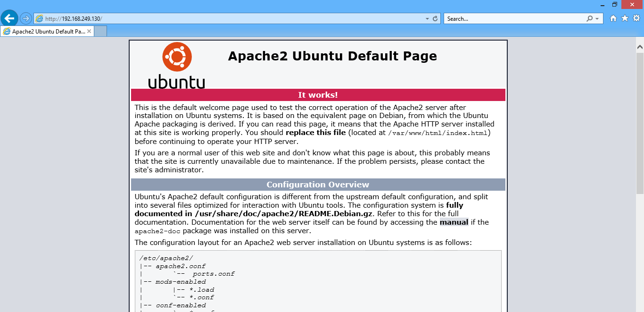Click the Configuration Overview header
644x312 pixels.
coord(318,185)
